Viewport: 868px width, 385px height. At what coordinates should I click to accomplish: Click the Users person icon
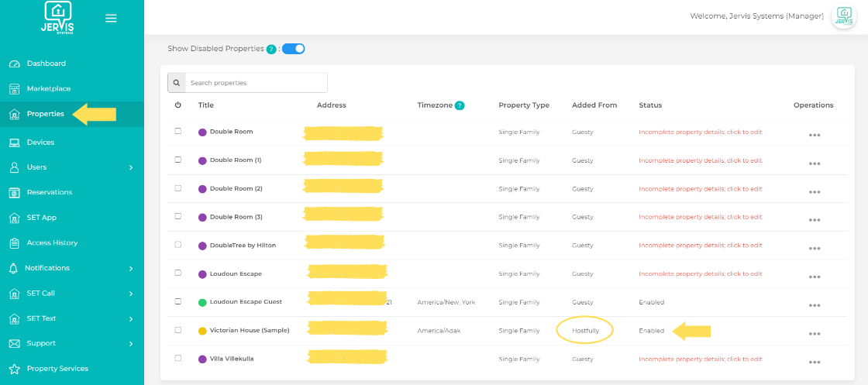15,167
